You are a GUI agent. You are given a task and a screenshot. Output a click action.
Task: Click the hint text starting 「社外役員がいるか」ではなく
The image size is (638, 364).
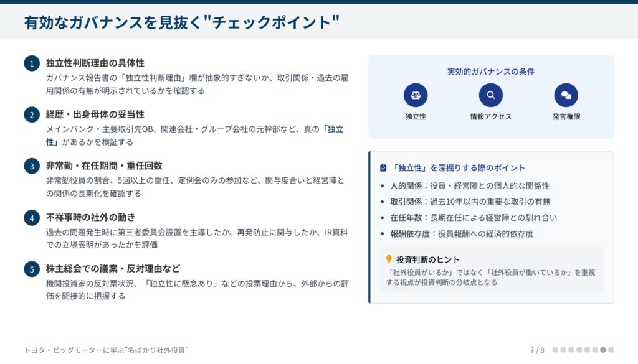tap(491, 277)
